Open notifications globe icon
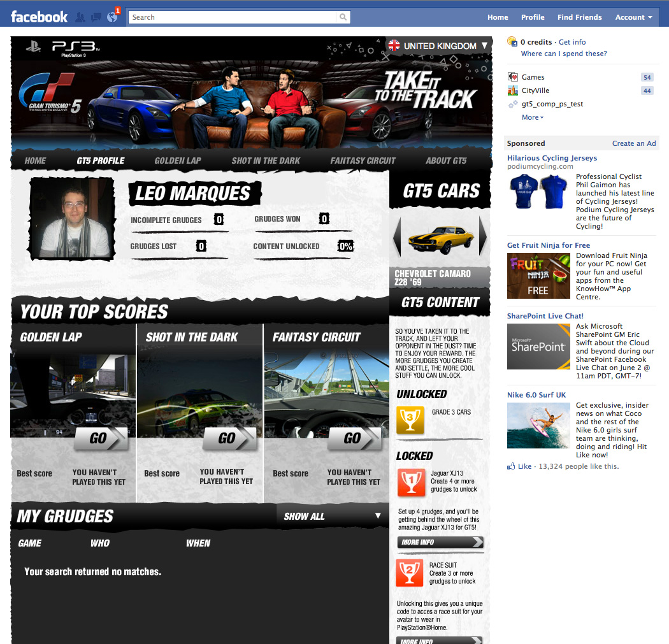Viewport: 669px width, 644px height. pos(112,17)
